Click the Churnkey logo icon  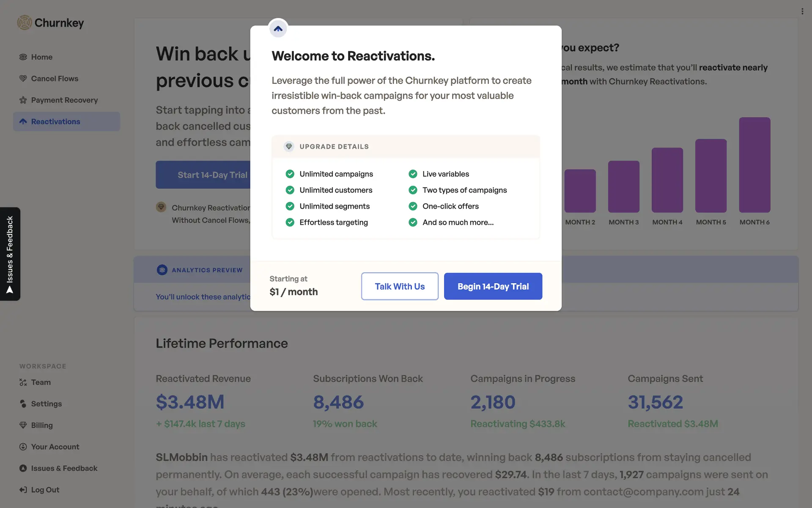[x=25, y=22]
